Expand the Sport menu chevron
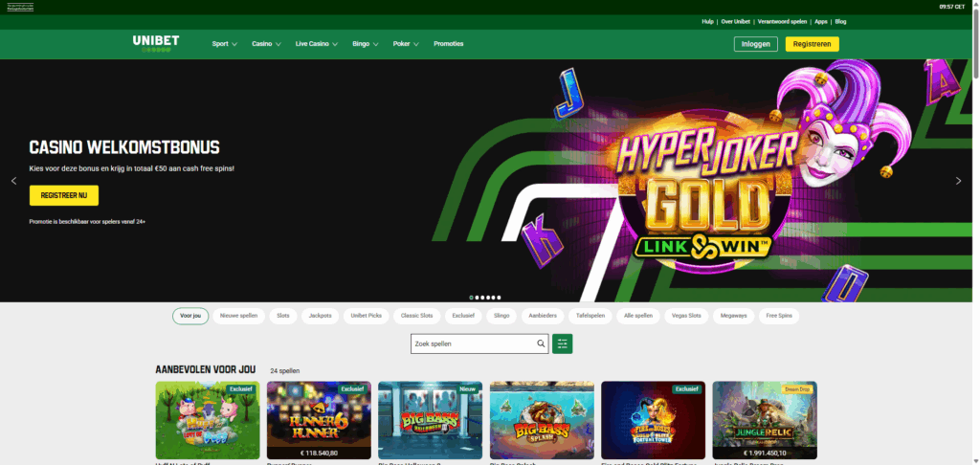The image size is (980, 465). [234, 44]
